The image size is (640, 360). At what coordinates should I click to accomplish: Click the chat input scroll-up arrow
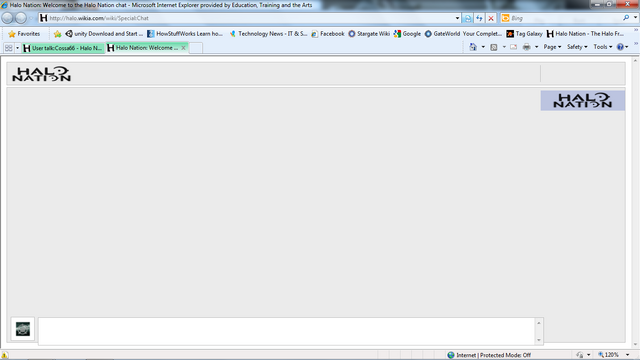[x=539, y=323]
